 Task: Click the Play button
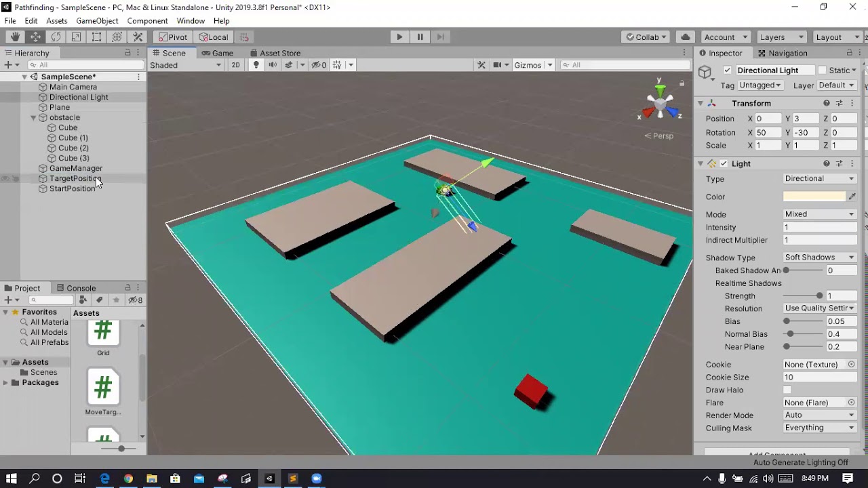pos(399,37)
